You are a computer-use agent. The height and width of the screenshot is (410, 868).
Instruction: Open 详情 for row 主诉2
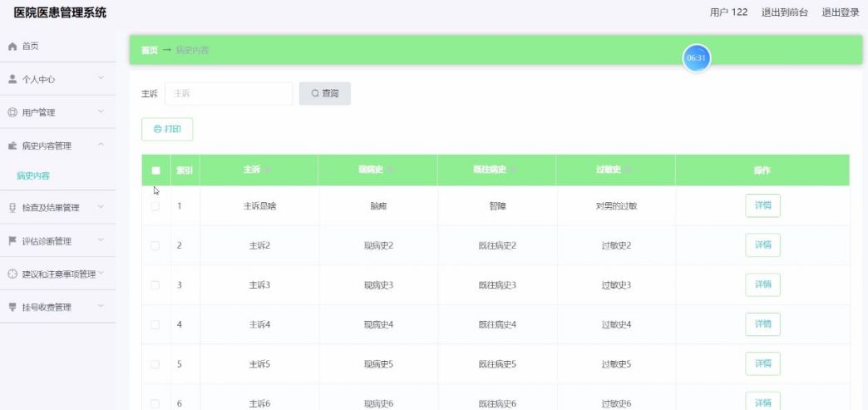coord(762,245)
